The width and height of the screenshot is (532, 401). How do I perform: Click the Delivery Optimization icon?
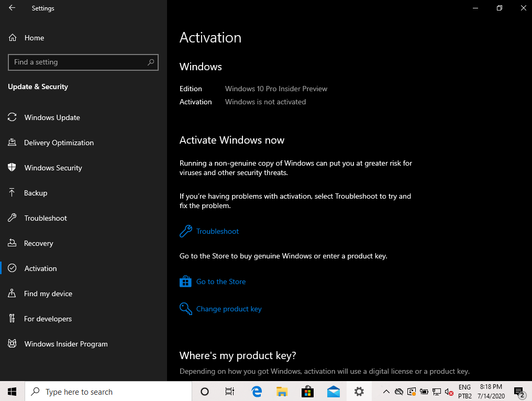12,142
